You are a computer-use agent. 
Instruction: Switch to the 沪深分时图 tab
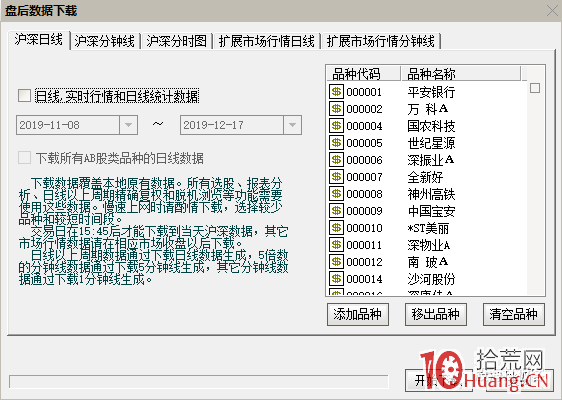[177, 41]
